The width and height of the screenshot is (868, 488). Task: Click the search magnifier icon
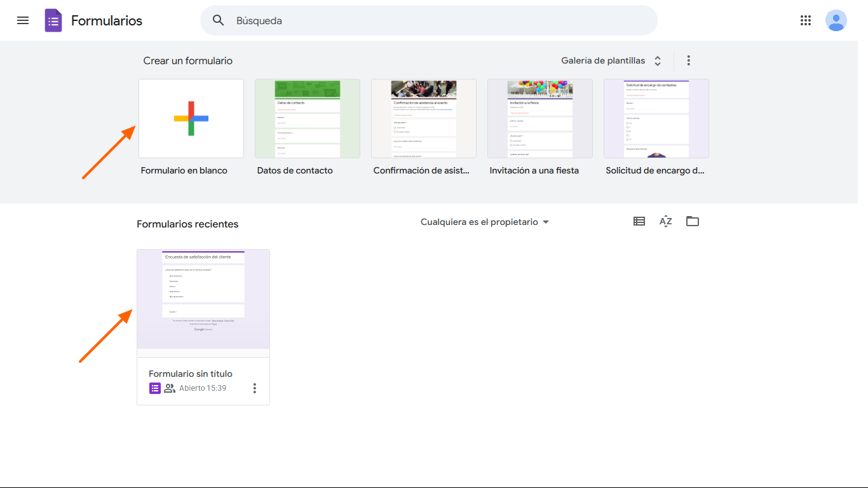(x=219, y=20)
